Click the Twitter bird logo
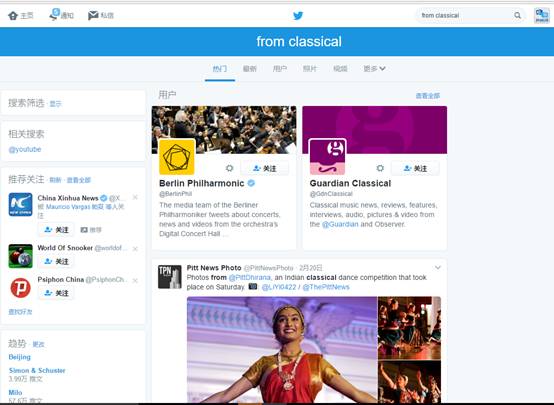 [x=298, y=16]
